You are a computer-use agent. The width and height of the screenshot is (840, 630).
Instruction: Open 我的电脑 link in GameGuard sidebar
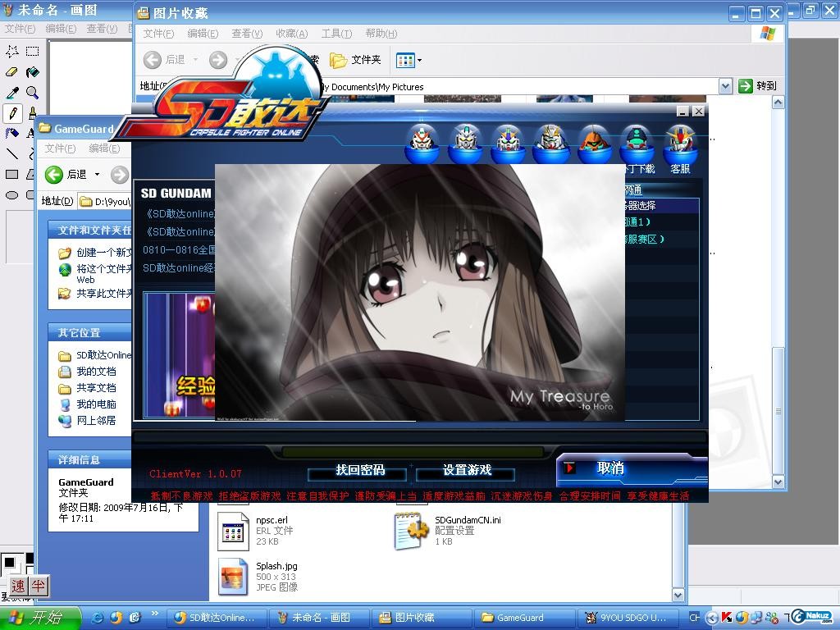point(96,404)
